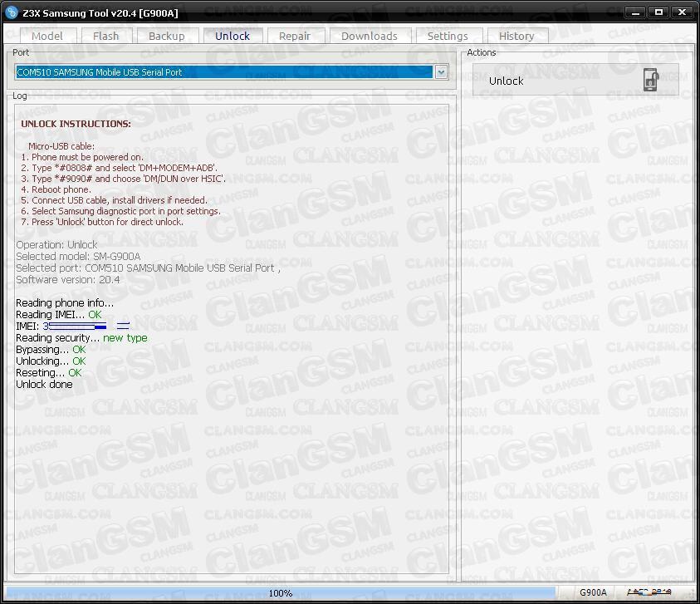Screen dimensions: 700x604
Task: Click the 'Phone must be powered on.' line
Action: click(x=82, y=157)
